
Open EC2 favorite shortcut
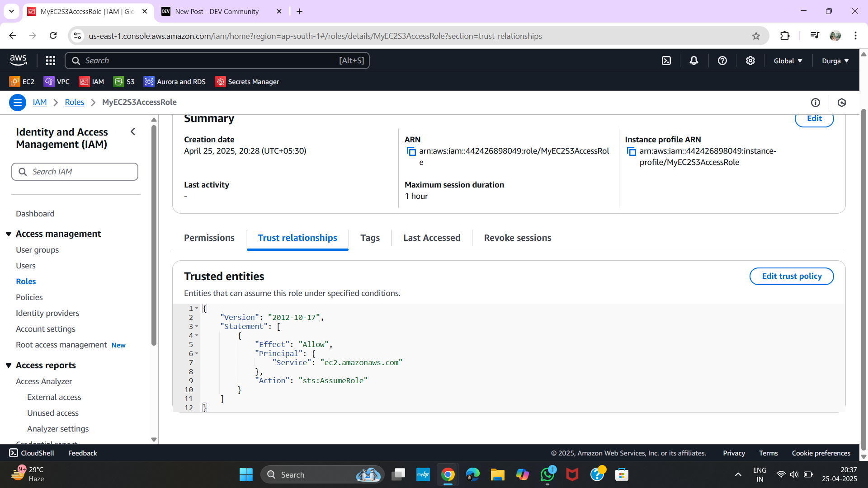[22, 81]
